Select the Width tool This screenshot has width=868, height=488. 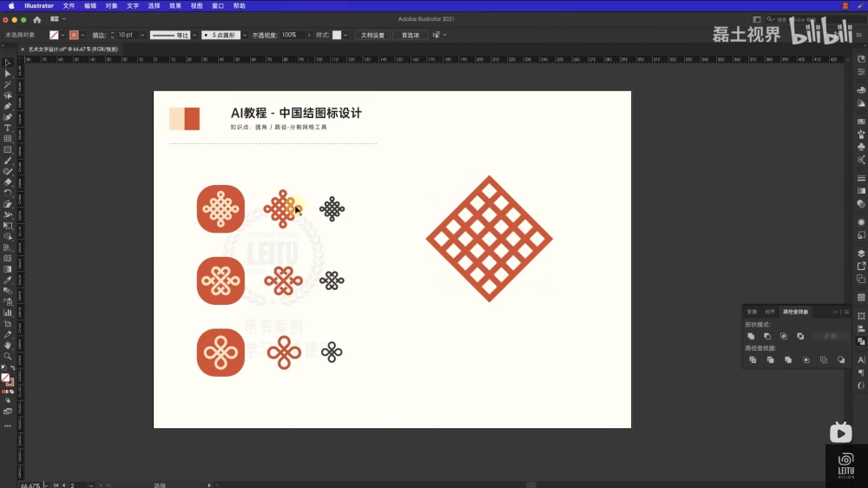[x=8, y=215]
